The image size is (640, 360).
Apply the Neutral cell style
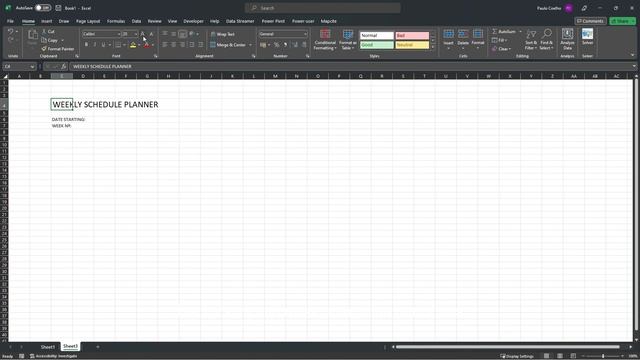[412, 45]
